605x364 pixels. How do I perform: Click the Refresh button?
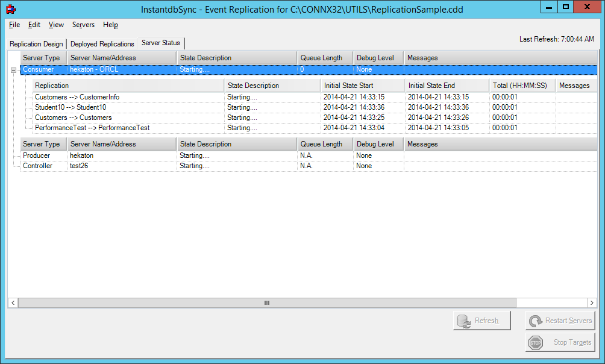click(x=481, y=320)
